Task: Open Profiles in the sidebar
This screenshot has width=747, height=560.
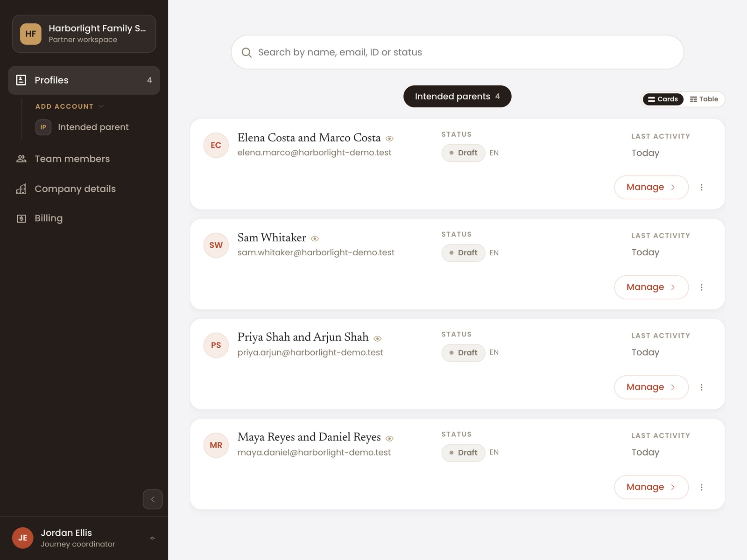Action: (x=84, y=80)
